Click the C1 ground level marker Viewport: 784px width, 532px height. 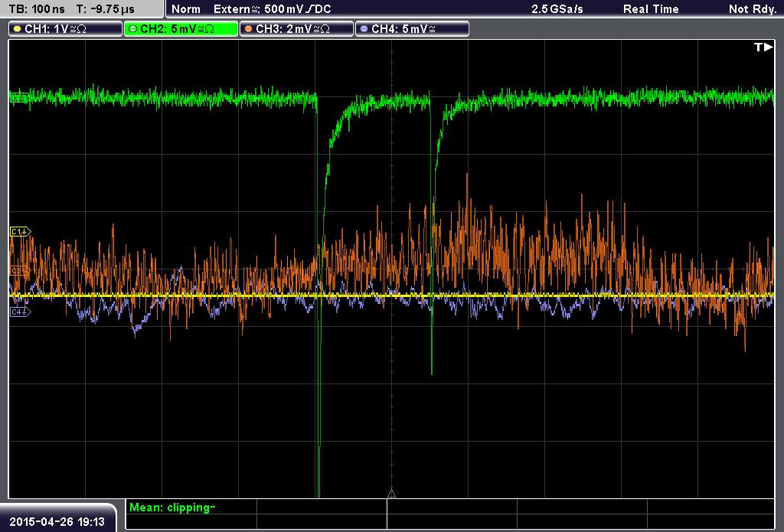click(x=20, y=231)
